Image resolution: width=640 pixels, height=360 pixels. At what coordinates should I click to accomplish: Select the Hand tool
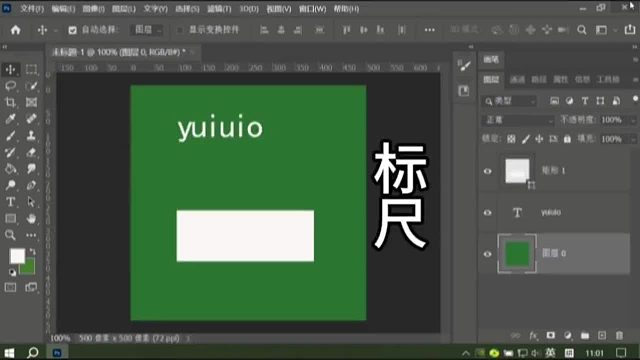pyautogui.click(x=31, y=218)
